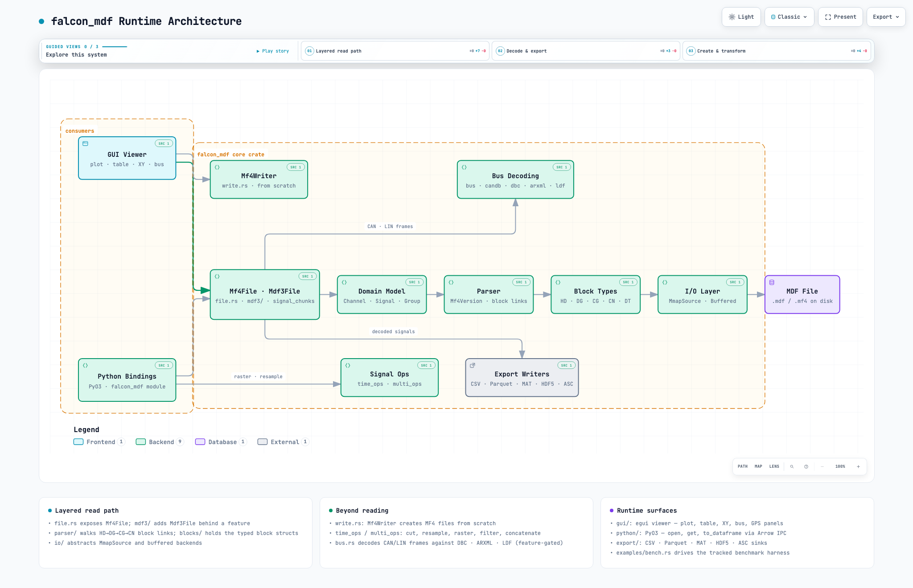Viewport: 913px width, 588px height.
Task: Click the Present button
Action: click(x=840, y=17)
